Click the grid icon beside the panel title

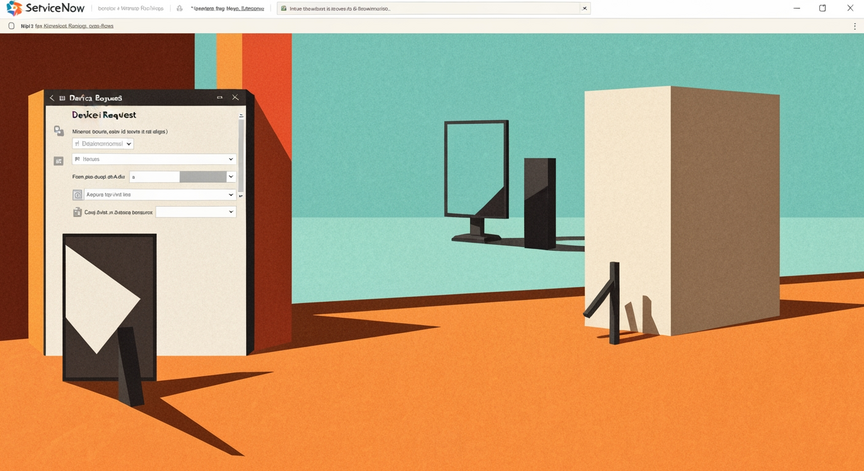click(x=62, y=98)
